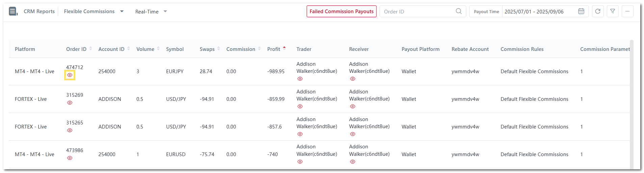Image resolution: width=644 pixels, height=173 pixels.
Task: Open the filter options funnel
Action: [x=613, y=11]
